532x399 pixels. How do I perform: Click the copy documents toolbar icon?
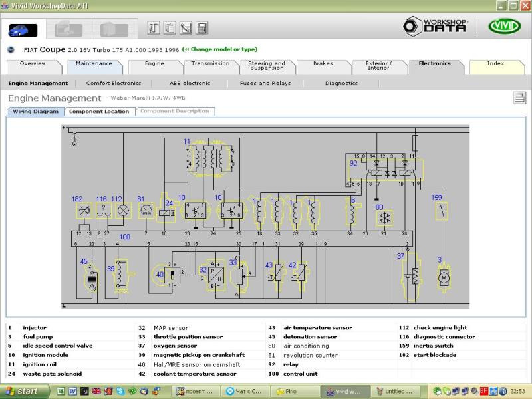coord(170,28)
